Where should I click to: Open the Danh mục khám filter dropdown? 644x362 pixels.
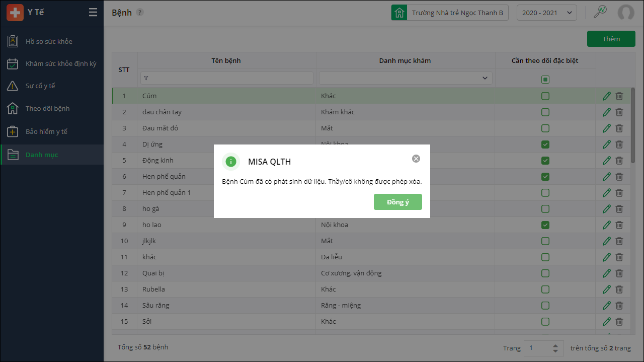[x=405, y=78]
